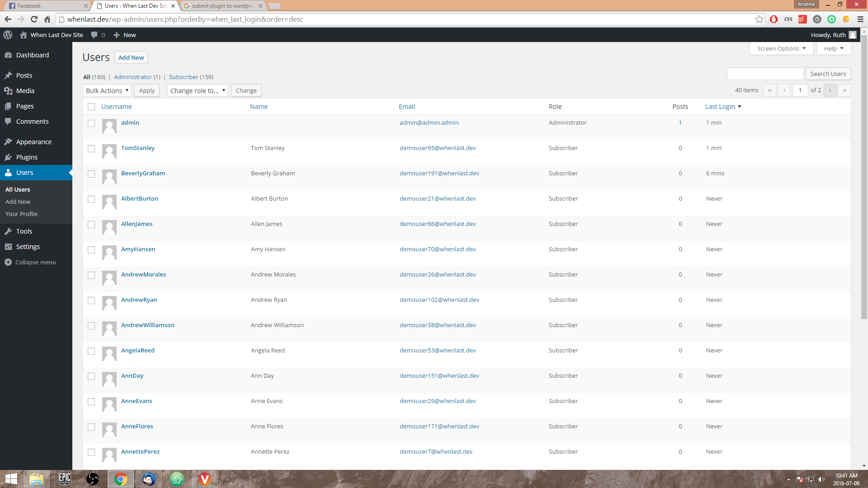
Task: Open the Subscriber filter tab
Action: 191,77
